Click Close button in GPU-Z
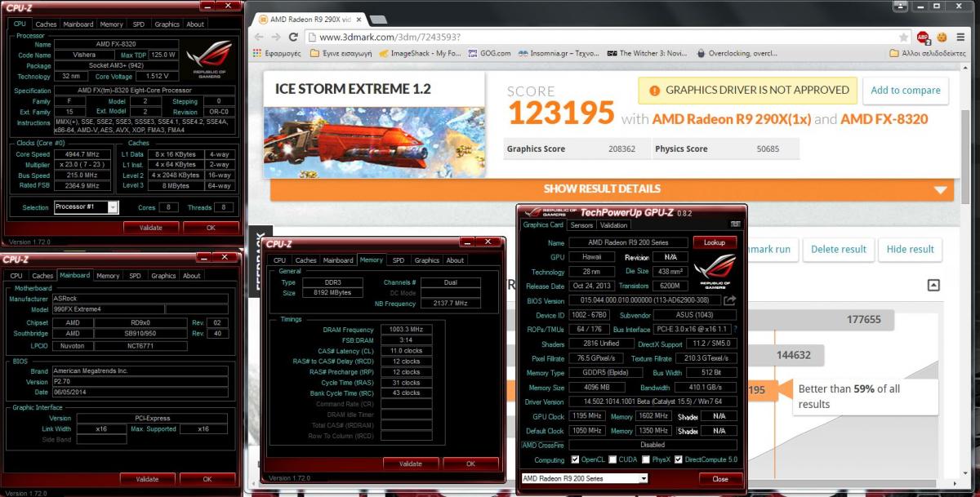 coord(720,479)
